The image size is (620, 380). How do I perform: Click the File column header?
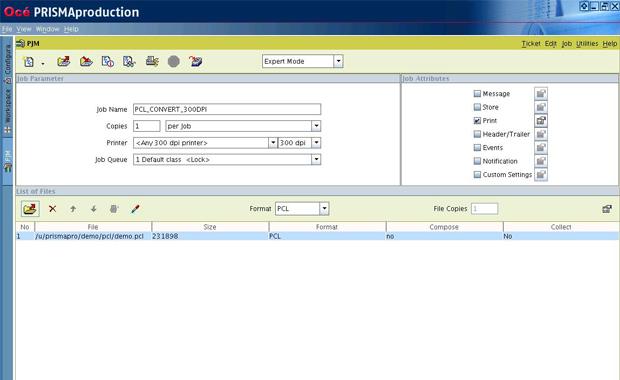pos(93,227)
